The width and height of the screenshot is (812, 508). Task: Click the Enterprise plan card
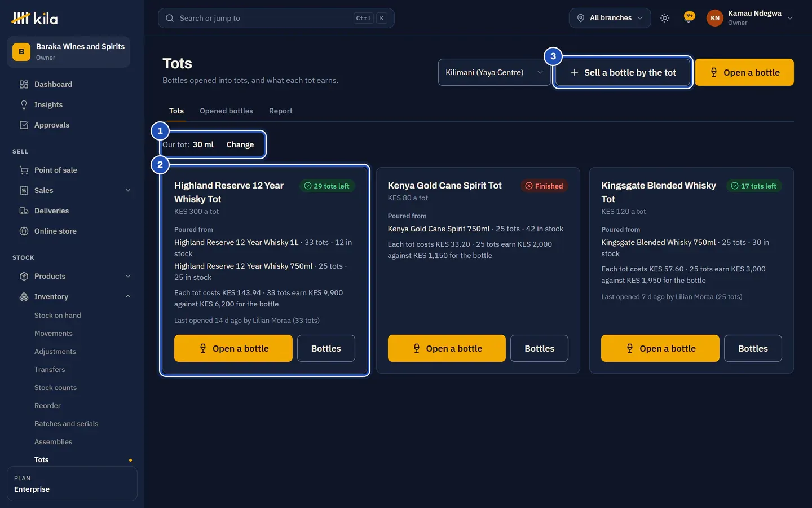coord(72,484)
